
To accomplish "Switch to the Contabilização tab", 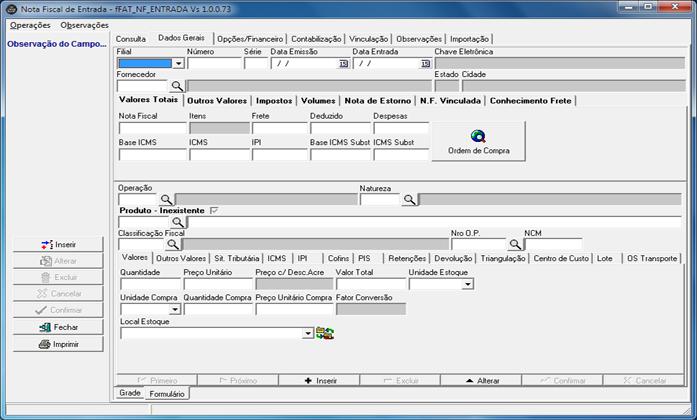I will [x=316, y=39].
